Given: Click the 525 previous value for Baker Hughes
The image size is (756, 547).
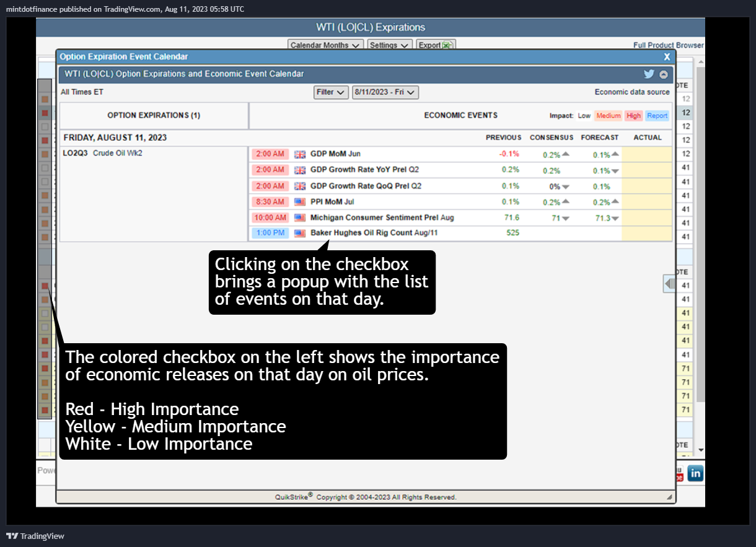Looking at the screenshot, I should click(513, 234).
